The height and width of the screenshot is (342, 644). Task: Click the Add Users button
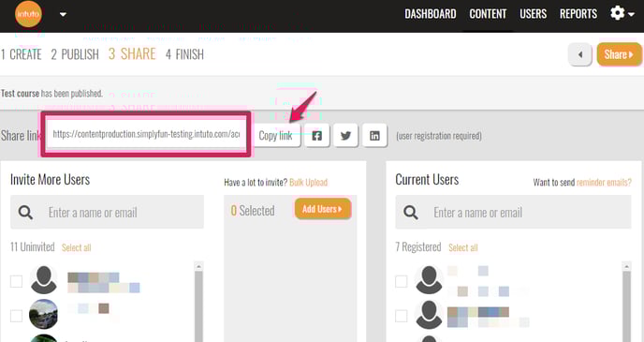point(322,209)
